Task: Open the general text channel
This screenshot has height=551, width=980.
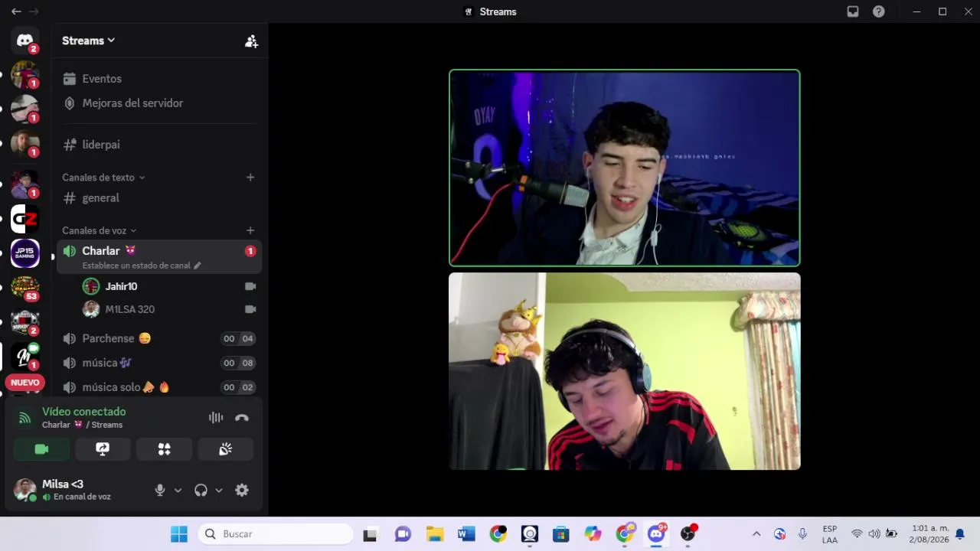Action: coord(159,198)
